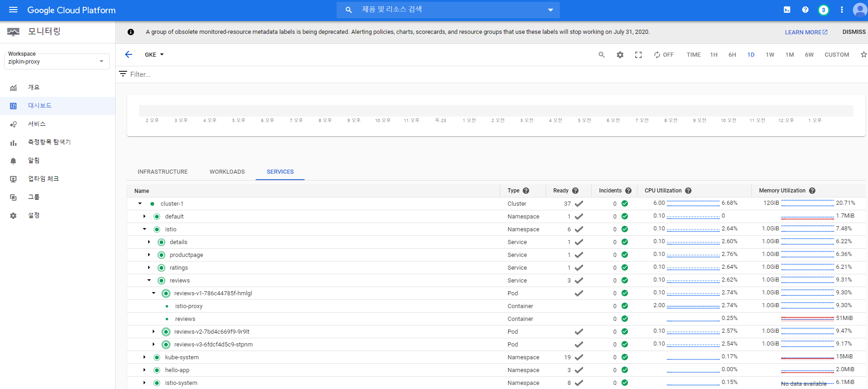Click the filter icon beside Filter field
The height and width of the screenshot is (389, 868).
point(123,74)
